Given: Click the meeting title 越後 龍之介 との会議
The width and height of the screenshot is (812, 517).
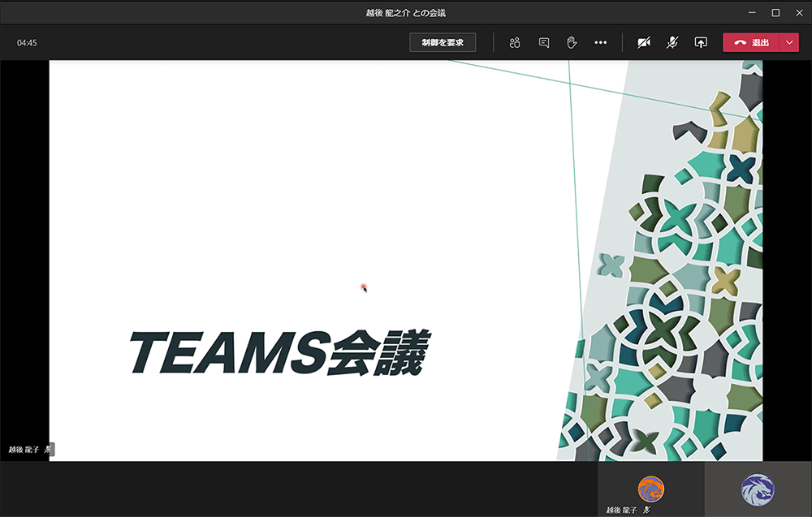Looking at the screenshot, I should (406, 12).
